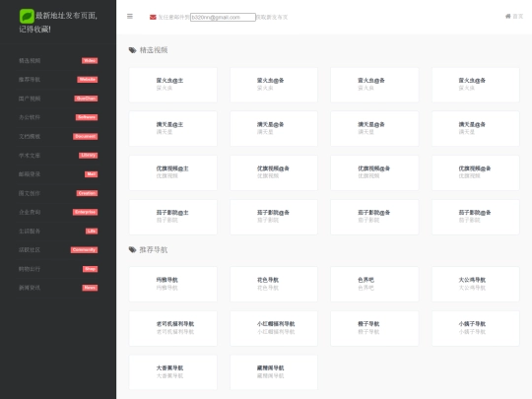Click the 推荐导航 section heading
This screenshot has width=532, height=399.
tap(154, 250)
